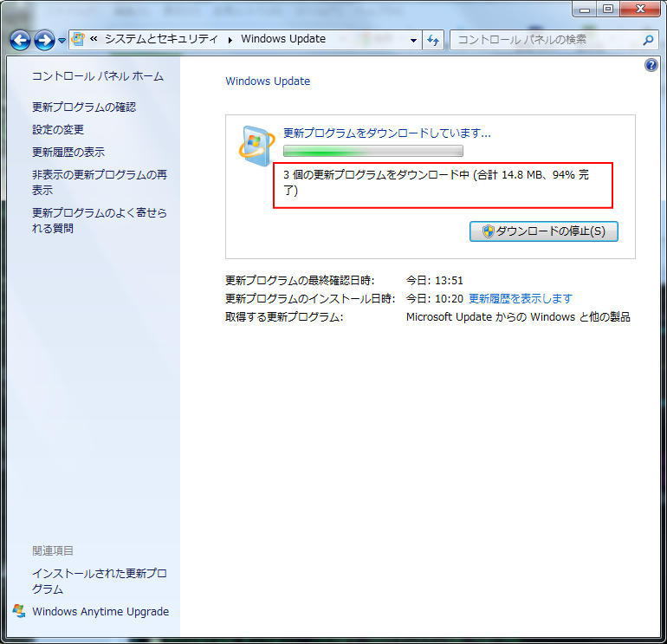This screenshot has width=667, height=644.
Task: Click 今日: 10:20 install time value
Action: pos(434,298)
